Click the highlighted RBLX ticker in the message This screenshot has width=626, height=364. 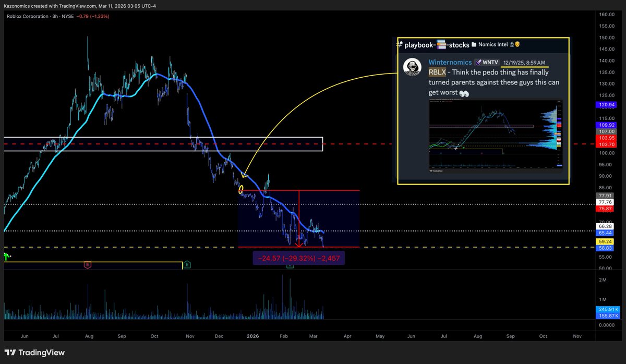click(x=437, y=72)
